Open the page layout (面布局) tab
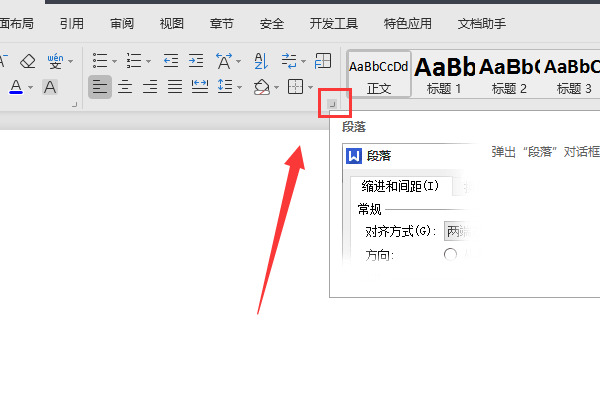Viewport: 600px width, 401px height. (x=16, y=24)
